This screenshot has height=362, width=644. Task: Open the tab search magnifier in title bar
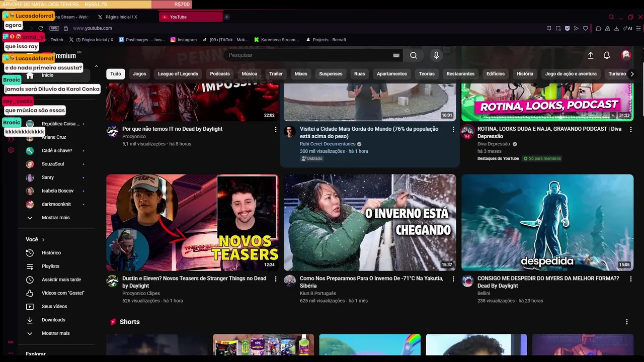click(x=611, y=17)
